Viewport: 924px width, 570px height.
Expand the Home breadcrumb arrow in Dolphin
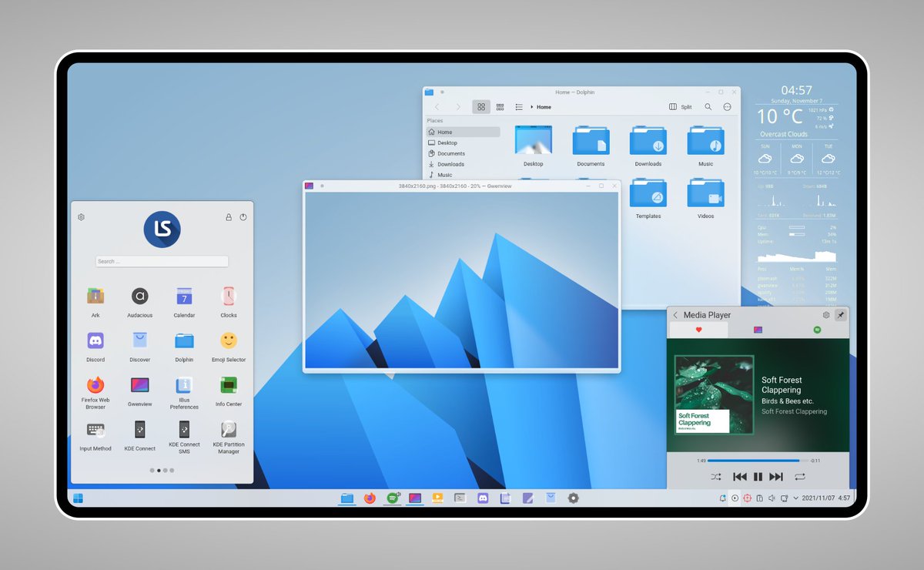[532, 107]
